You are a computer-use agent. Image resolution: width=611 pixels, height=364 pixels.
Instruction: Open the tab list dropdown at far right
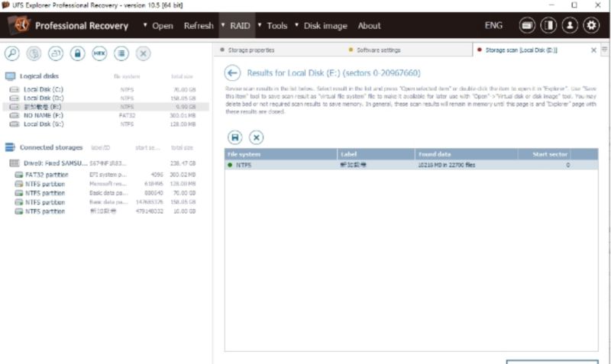[x=604, y=50]
